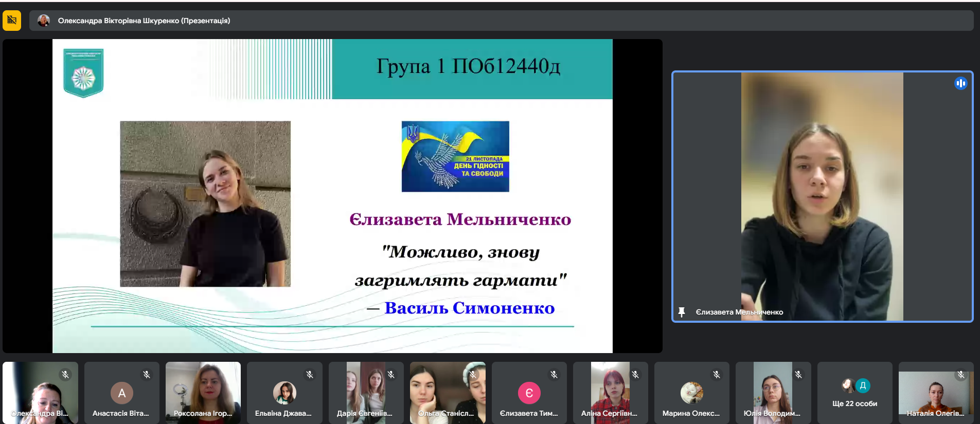Image resolution: width=980 pixels, height=424 pixels.
Task: Click the yellow presentation icon at top-left
Action: click(12, 21)
